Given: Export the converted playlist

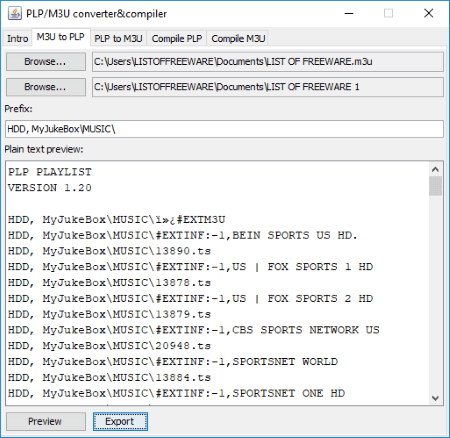Looking at the screenshot, I should [120, 421].
